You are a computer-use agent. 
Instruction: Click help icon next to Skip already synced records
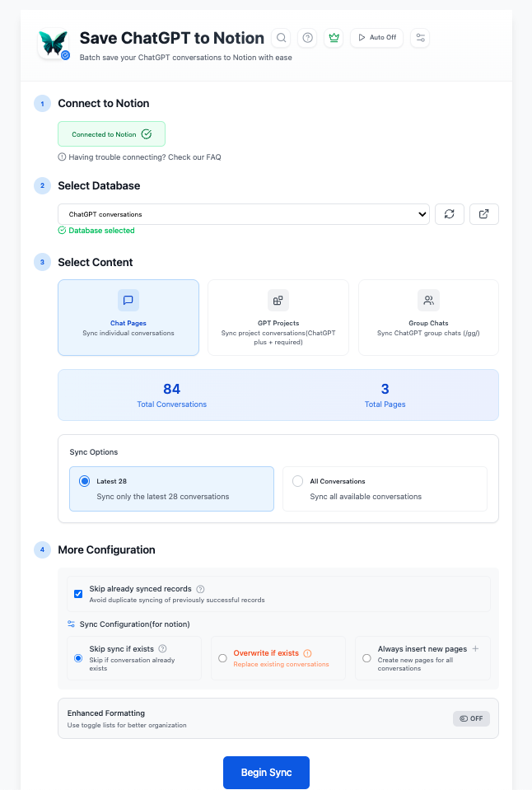pyautogui.click(x=200, y=589)
